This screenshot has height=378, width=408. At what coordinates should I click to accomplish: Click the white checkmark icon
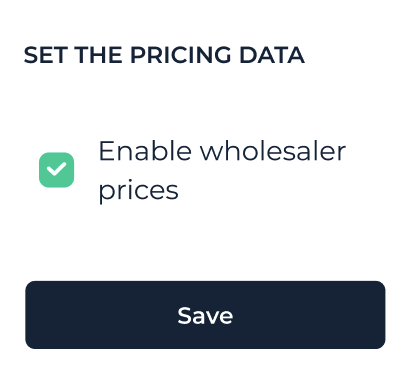coord(56,169)
